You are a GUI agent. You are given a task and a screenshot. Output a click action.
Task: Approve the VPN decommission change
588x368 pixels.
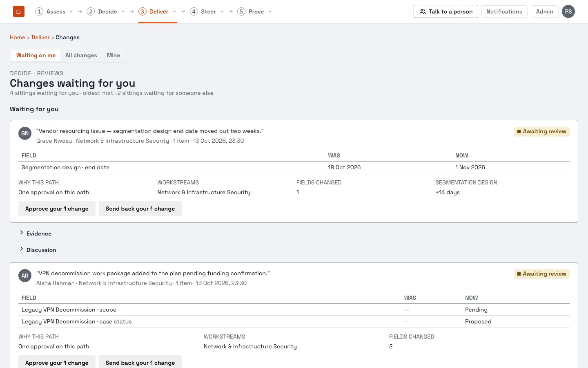click(x=57, y=362)
